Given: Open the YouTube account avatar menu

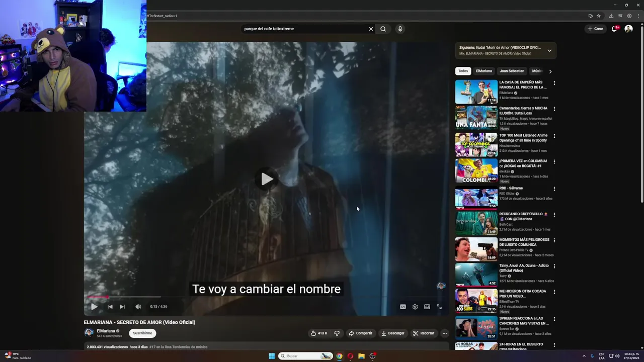Looking at the screenshot, I should [628, 29].
